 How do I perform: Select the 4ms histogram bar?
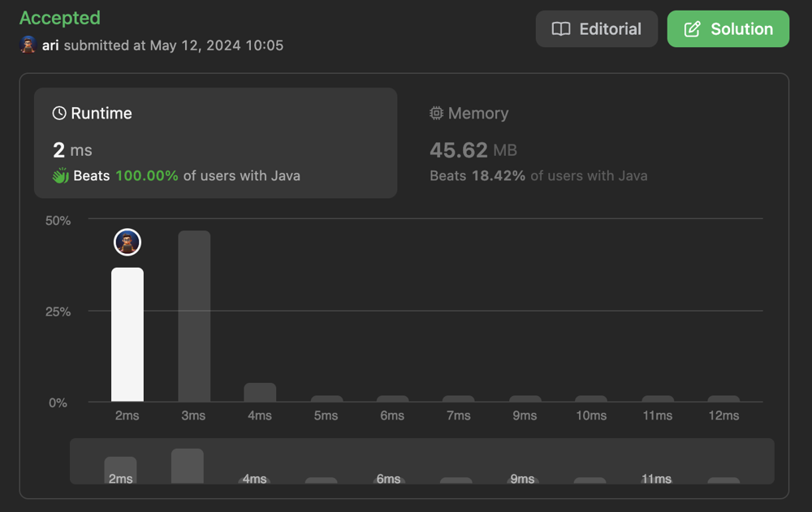pos(260,392)
